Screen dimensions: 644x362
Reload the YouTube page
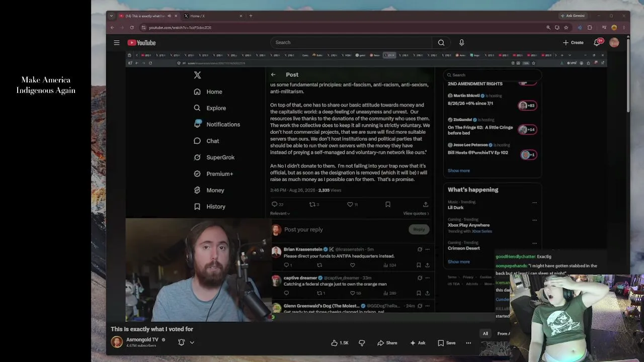pos(132,28)
